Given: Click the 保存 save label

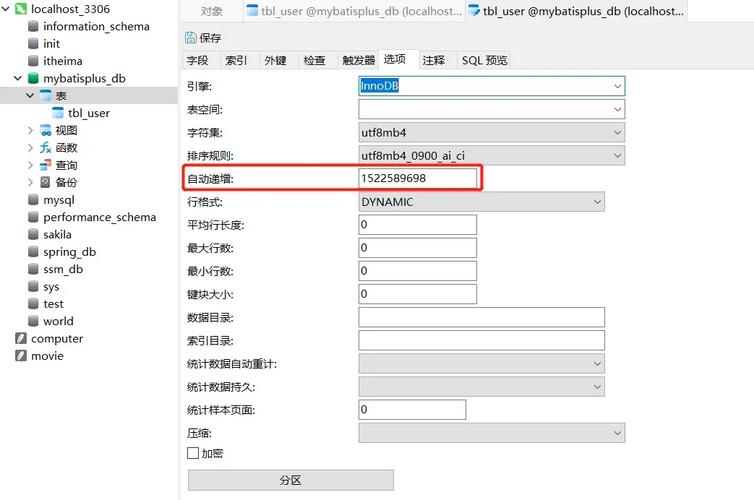Looking at the screenshot, I should [x=211, y=38].
